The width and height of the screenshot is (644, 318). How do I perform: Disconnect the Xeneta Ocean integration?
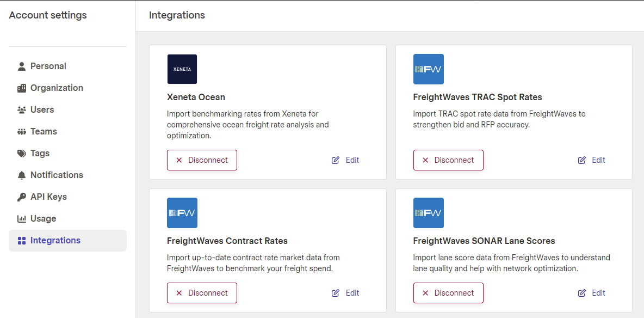pyautogui.click(x=202, y=160)
